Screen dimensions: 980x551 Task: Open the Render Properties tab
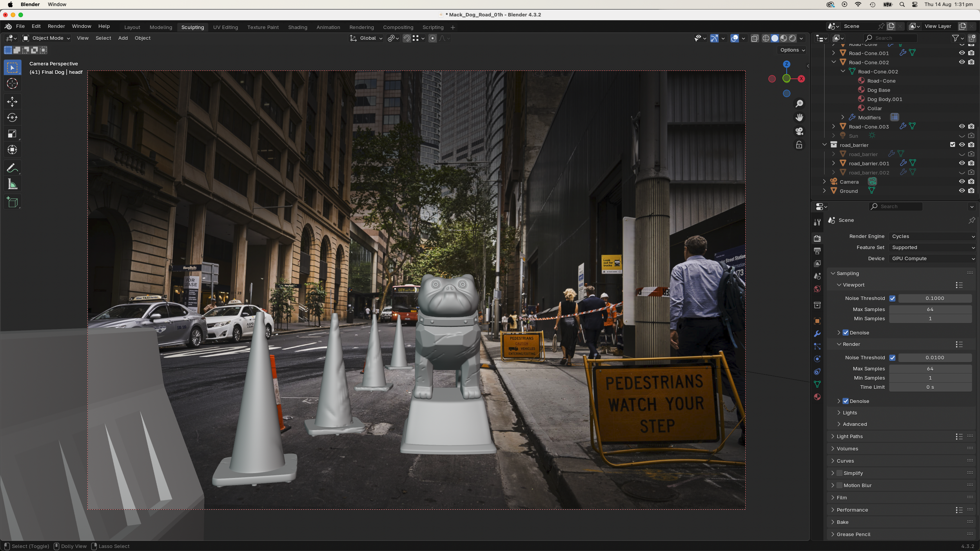point(817,238)
